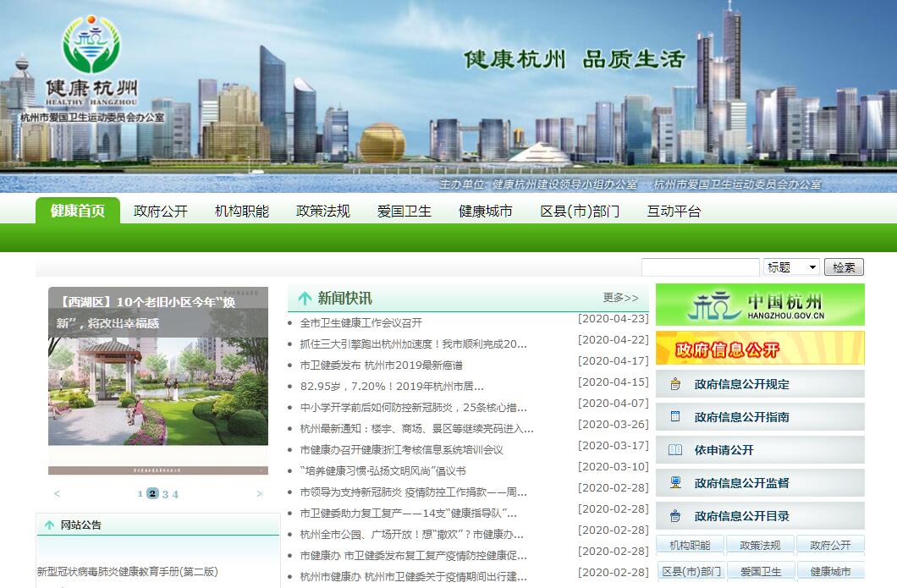The image size is (897, 588).
Task: Show the previous carousel slide
Action: click(x=57, y=494)
